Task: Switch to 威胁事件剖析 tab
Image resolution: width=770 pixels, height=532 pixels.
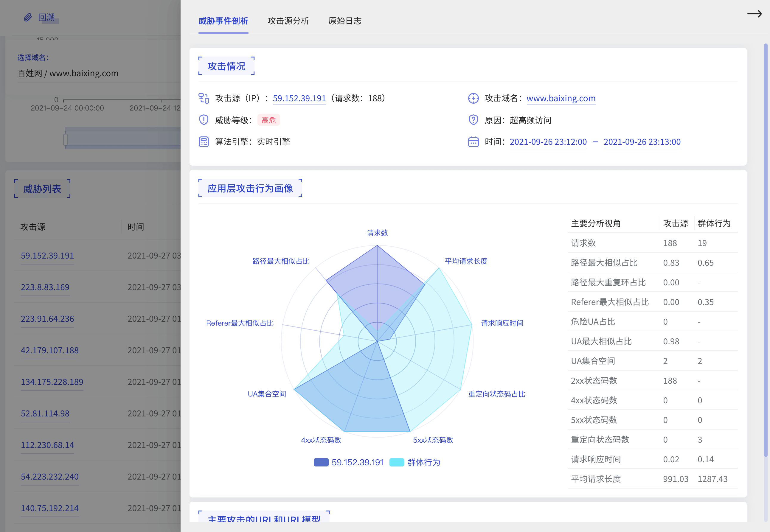Action: click(x=223, y=21)
